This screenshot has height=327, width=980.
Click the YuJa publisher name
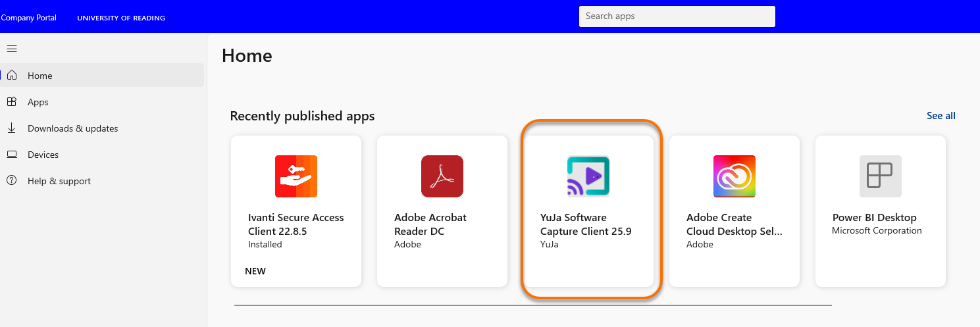pyautogui.click(x=549, y=245)
